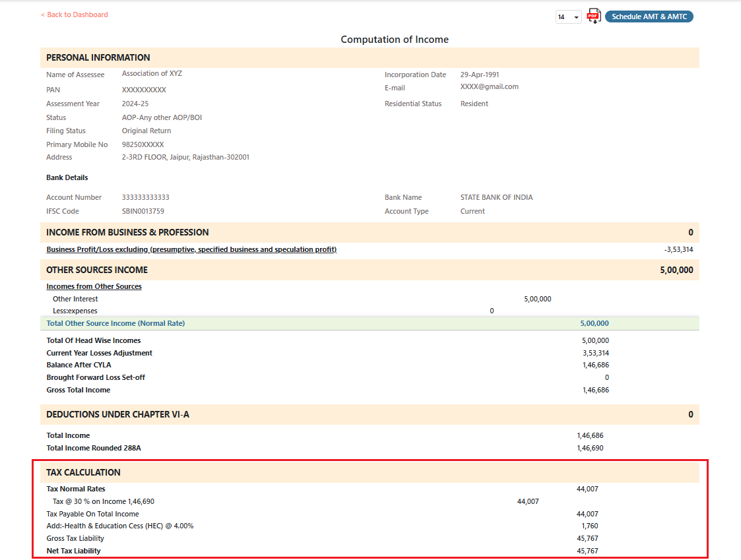This screenshot has width=741, height=560.
Task: Click Incorporation Date 29-Apr-1991
Action: tap(480, 75)
